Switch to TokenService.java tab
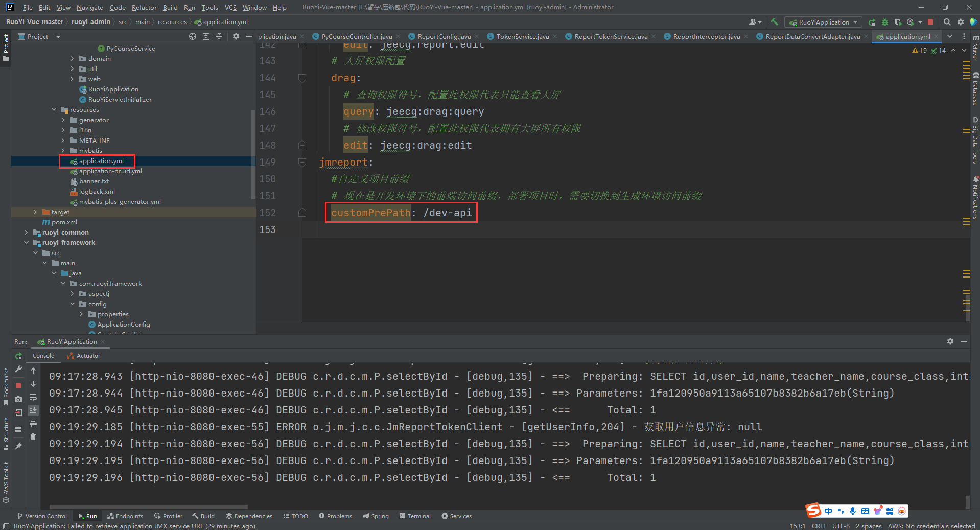 coord(522,36)
